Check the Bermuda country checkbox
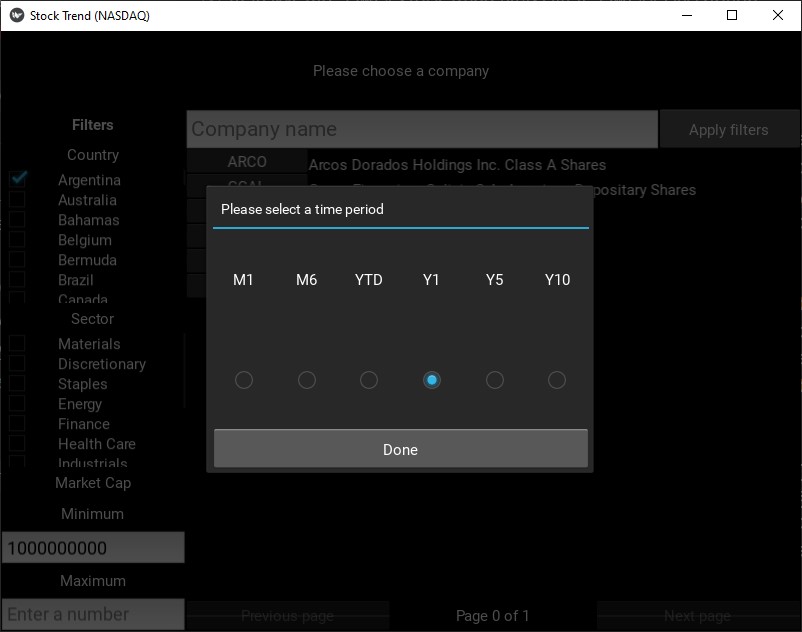Screen dimensions: 802x632 (17, 259)
